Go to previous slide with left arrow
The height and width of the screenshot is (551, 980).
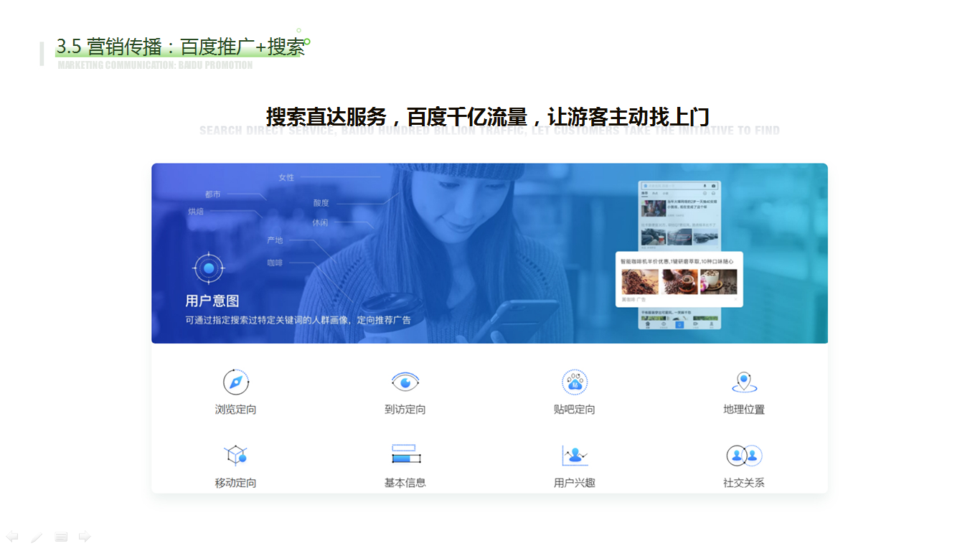coord(12,537)
